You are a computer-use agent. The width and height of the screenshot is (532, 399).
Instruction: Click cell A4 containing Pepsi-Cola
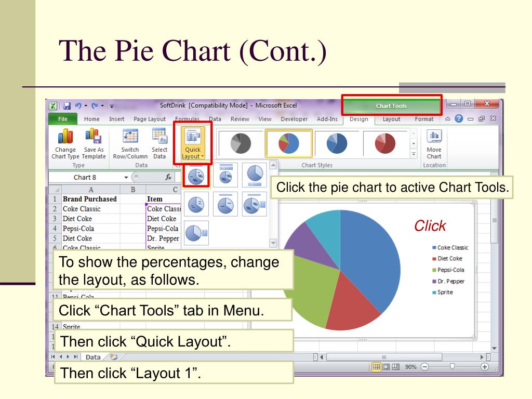click(90, 229)
